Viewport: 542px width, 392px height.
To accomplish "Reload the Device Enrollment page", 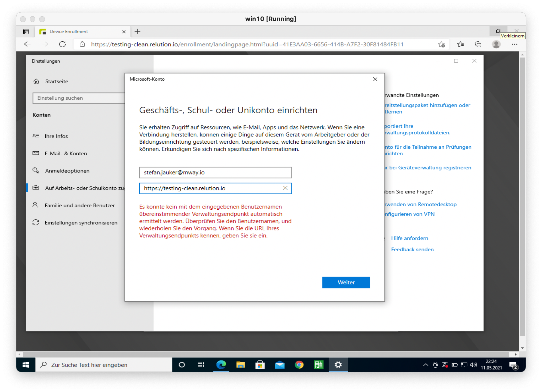I will 62,44.
